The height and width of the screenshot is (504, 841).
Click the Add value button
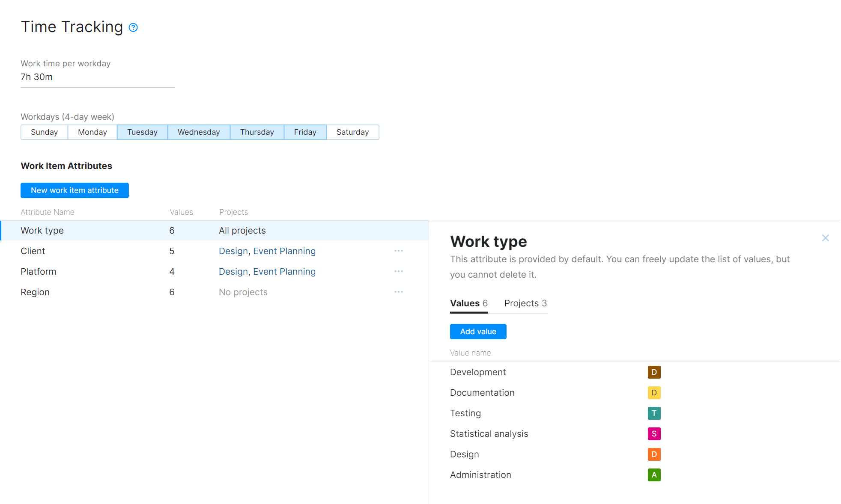pyautogui.click(x=478, y=331)
